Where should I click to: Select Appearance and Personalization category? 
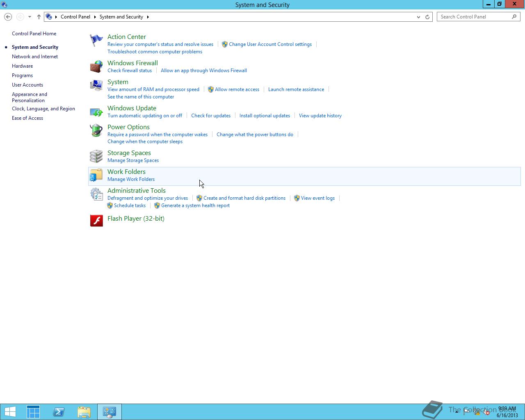[30, 97]
